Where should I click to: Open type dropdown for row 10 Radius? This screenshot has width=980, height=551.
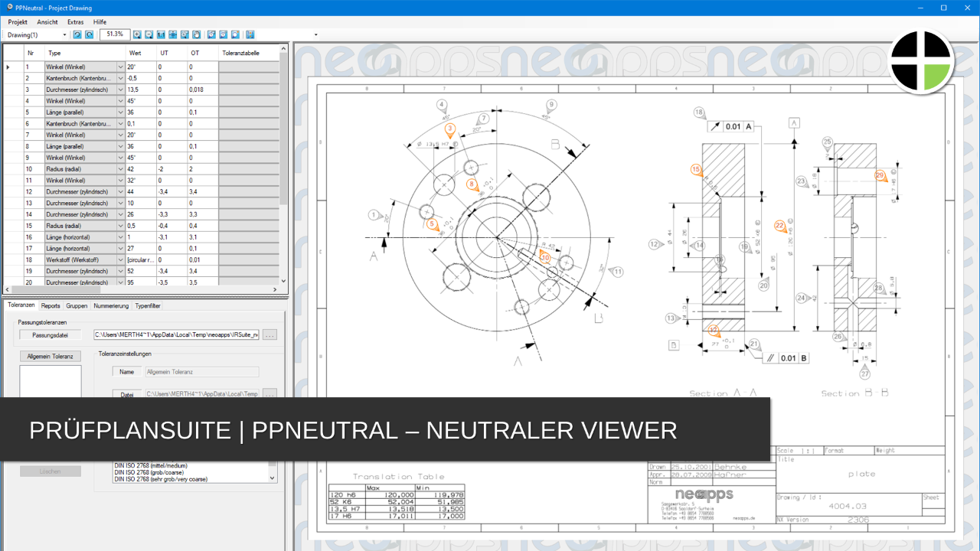coord(120,169)
